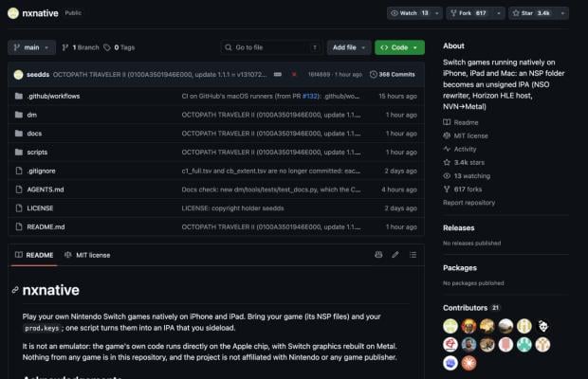Screen dimensions: 588x379
Task: Open the 368 Commits history
Action: point(393,75)
